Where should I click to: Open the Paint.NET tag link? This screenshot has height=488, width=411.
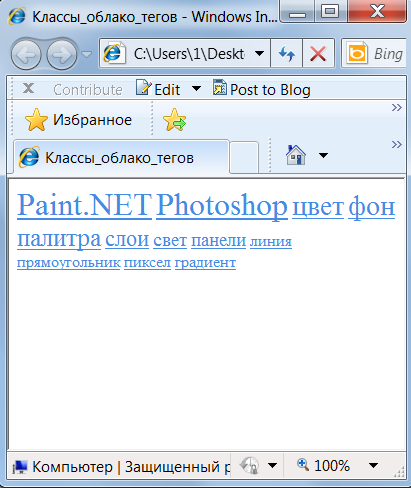pos(84,205)
